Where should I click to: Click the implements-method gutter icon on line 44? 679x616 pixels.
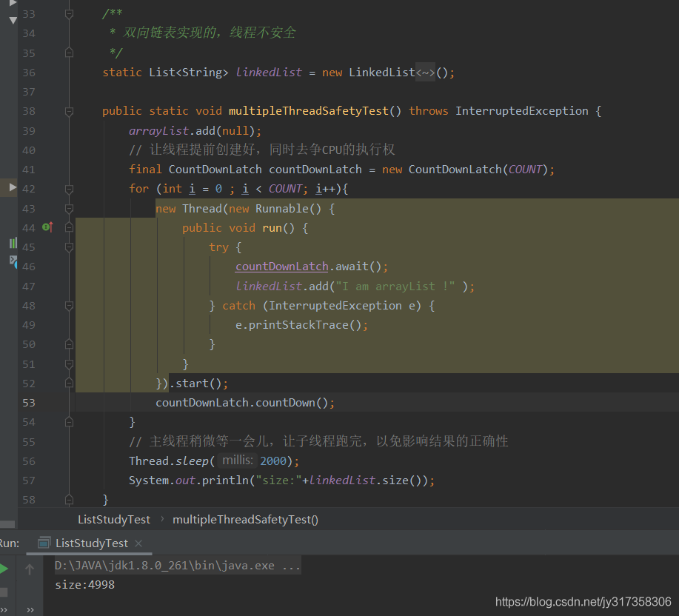click(x=47, y=227)
